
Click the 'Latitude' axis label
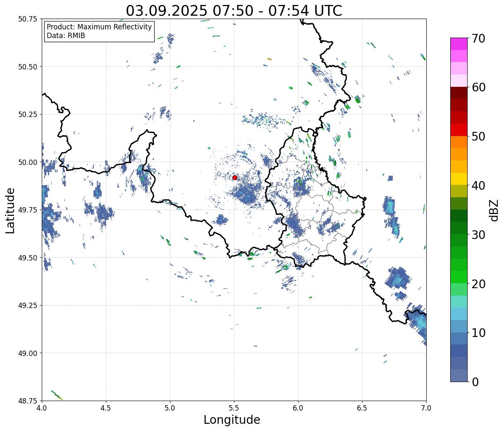pos(10,210)
